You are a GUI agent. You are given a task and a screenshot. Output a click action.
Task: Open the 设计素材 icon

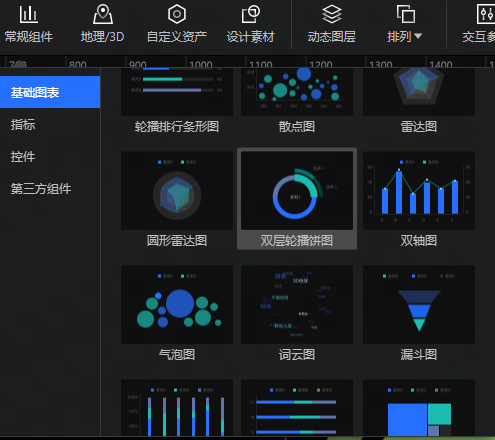coord(250,14)
